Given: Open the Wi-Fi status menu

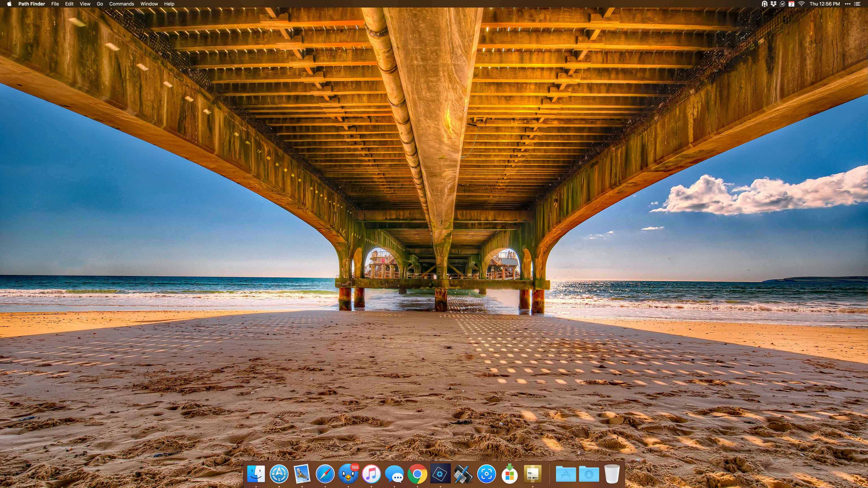Looking at the screenshot, I should (x=801, y=4).
